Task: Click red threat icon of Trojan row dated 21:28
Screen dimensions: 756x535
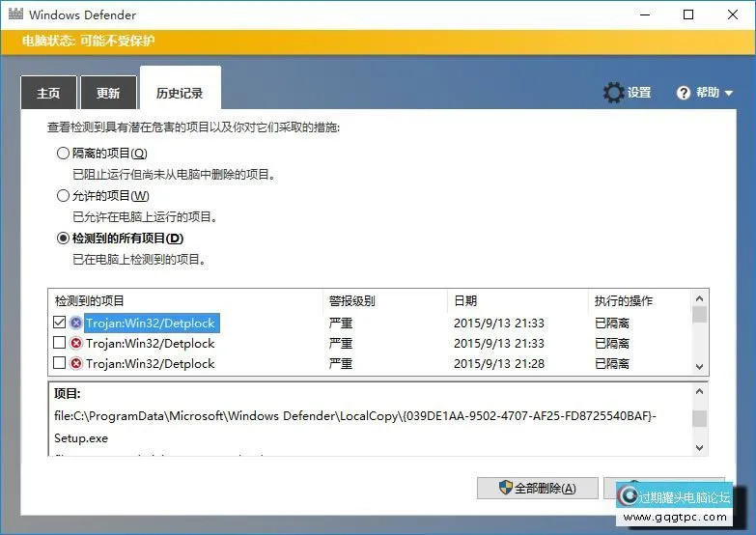Action: coord(75,363)
